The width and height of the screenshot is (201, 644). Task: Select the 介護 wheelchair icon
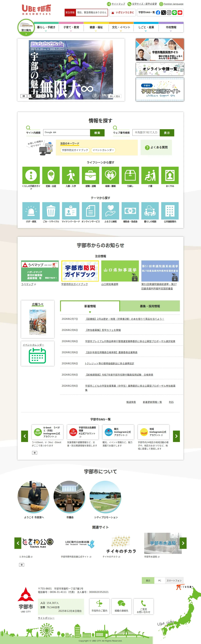150,175
